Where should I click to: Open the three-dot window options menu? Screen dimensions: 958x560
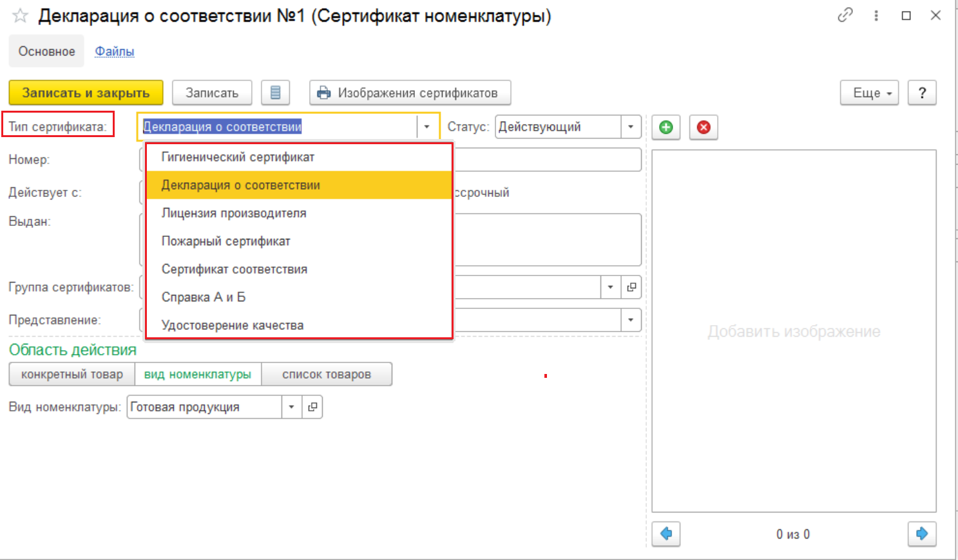pos(876,15)
